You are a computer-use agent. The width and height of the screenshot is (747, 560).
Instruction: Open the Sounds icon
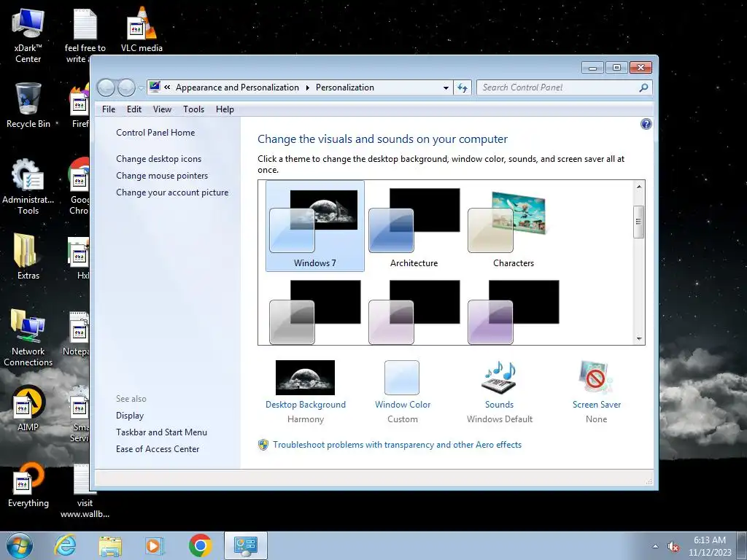[499, 378]
